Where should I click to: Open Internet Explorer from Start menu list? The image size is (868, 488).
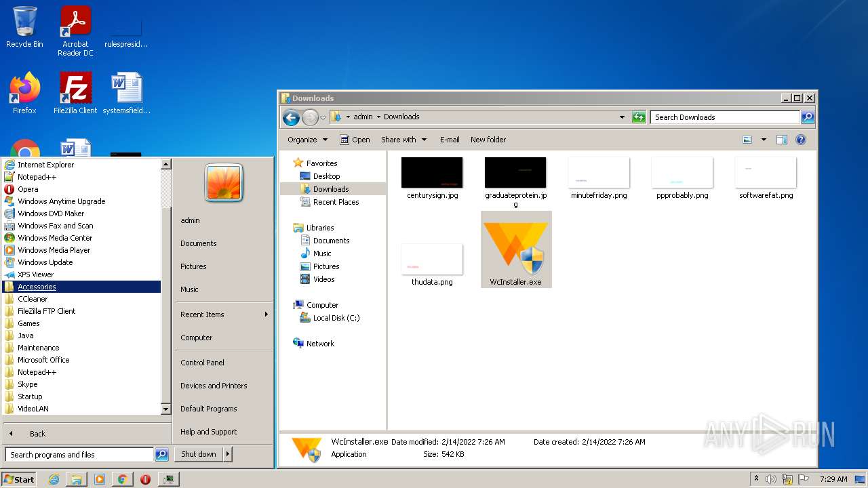(x=81, y=165)
